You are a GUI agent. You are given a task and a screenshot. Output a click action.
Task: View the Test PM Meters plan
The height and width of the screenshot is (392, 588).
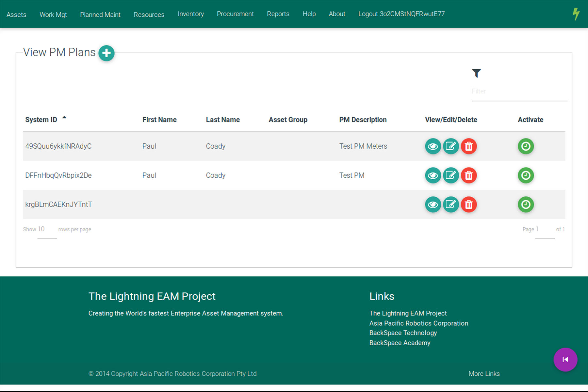(433, 146)
